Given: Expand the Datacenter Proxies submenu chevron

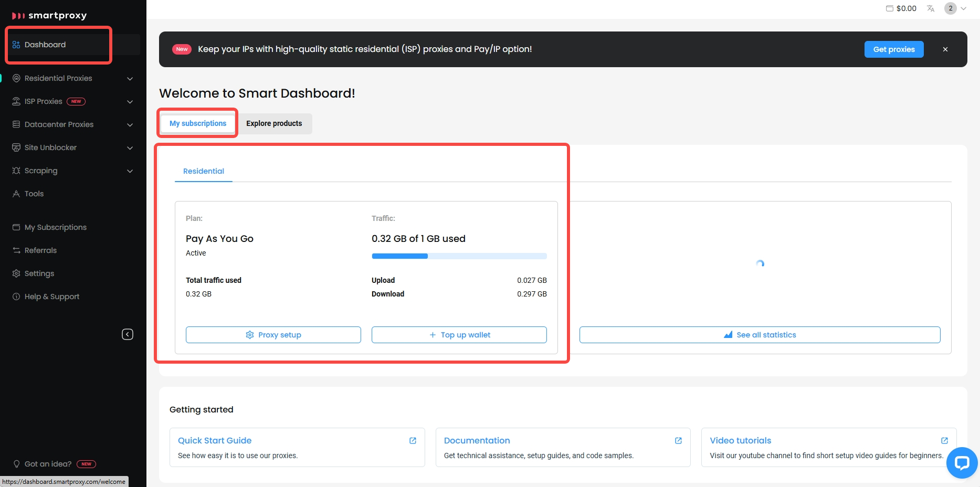Looking at the screenshot, I should (x=130, y=125).
